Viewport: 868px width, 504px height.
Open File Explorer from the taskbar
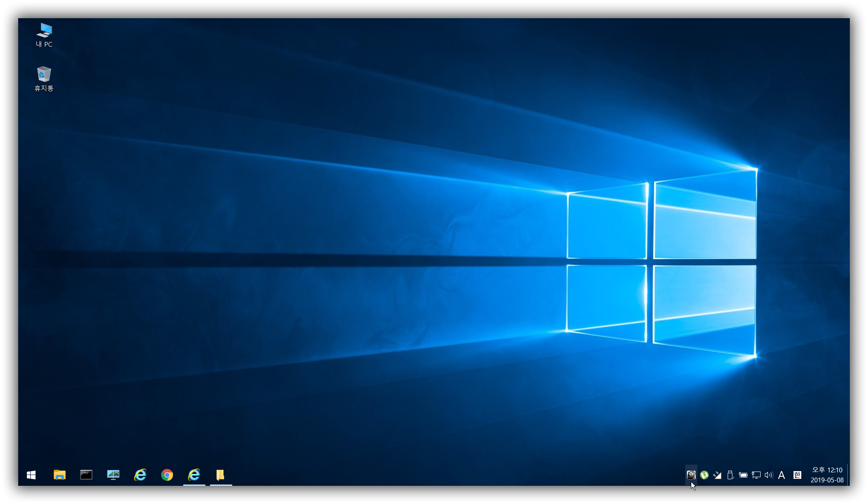[x=59, y=475]
